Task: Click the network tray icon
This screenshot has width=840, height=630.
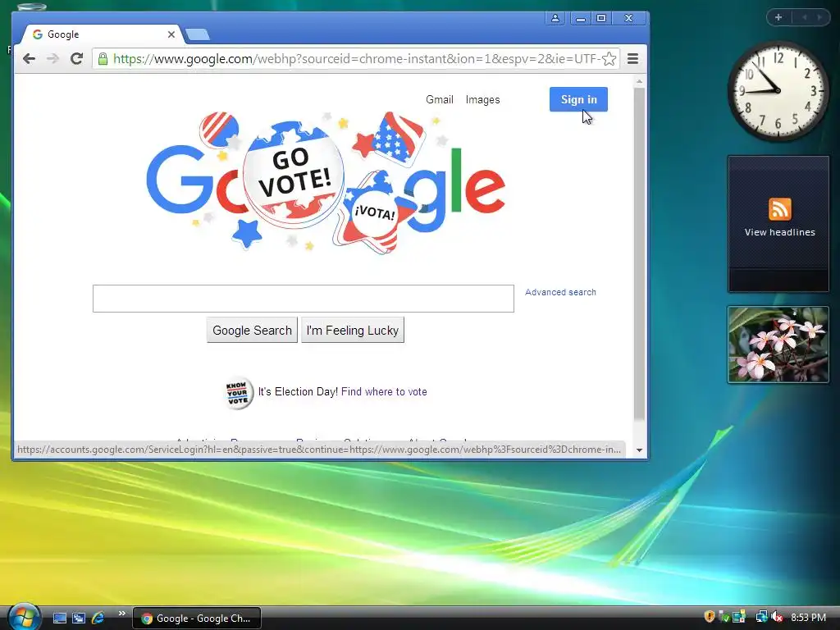Action: coord(761,617)
